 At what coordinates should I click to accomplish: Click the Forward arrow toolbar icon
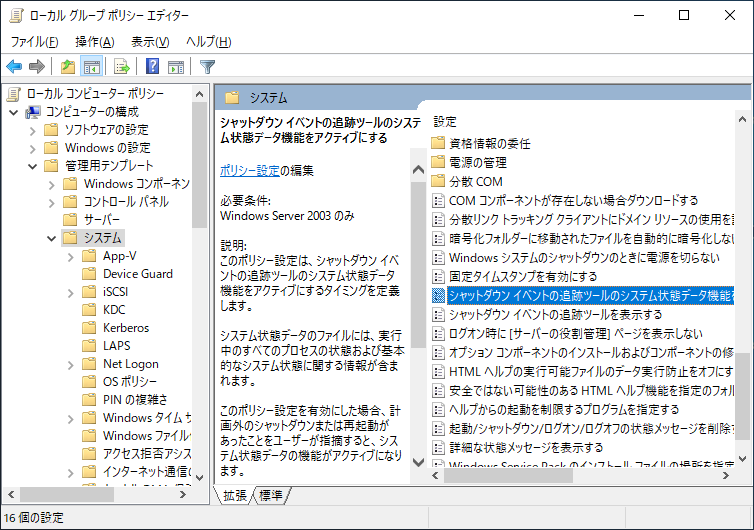[37, 66]
